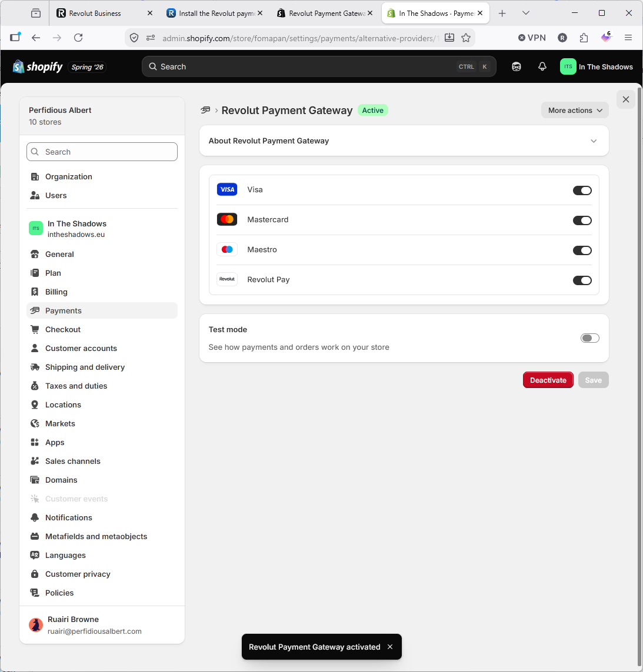The image size is (643, 672).
Task: Open Checkout settings in the sidebar
Action: (x=102, y=330)
